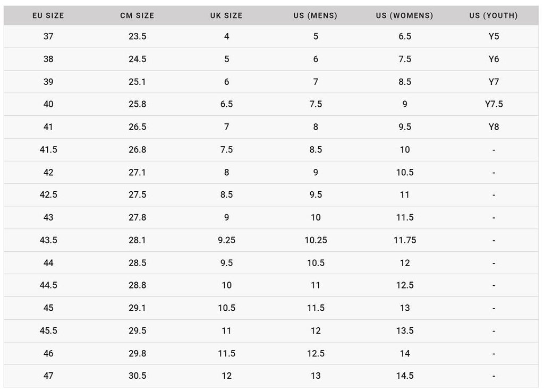
Task: Click the EU SIZE column header
Action: [x=48, y=15]
